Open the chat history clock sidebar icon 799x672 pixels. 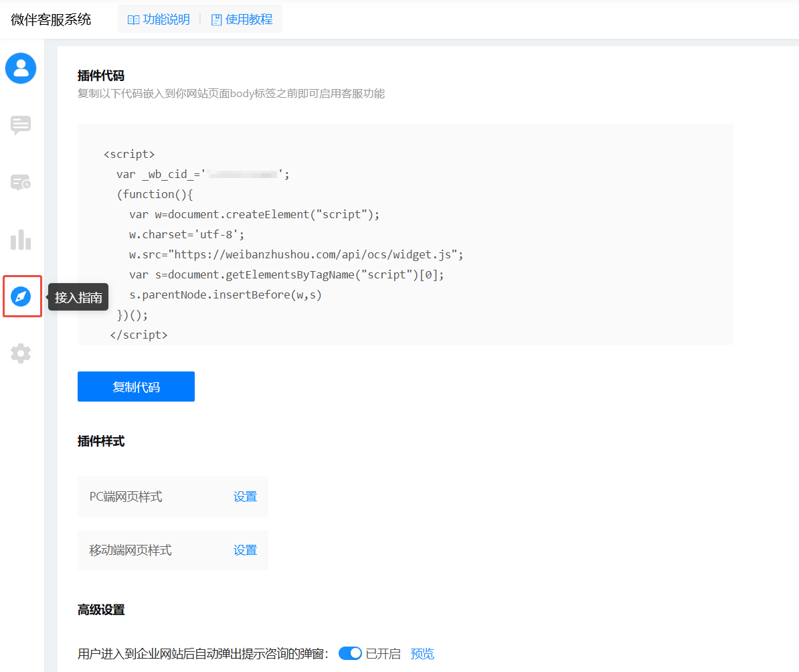pyautogui.click(x=21, y=182)
